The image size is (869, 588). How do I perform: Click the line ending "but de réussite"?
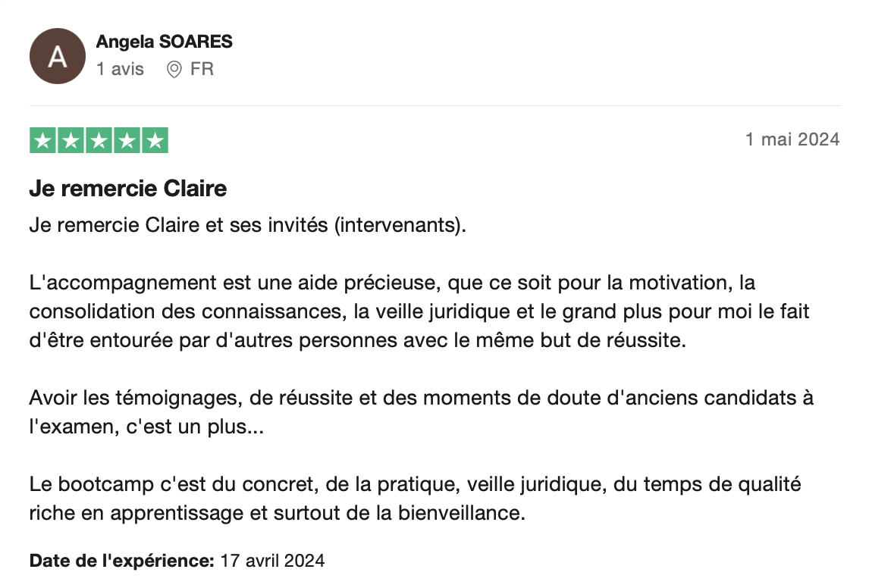click(x=357, y=340)
